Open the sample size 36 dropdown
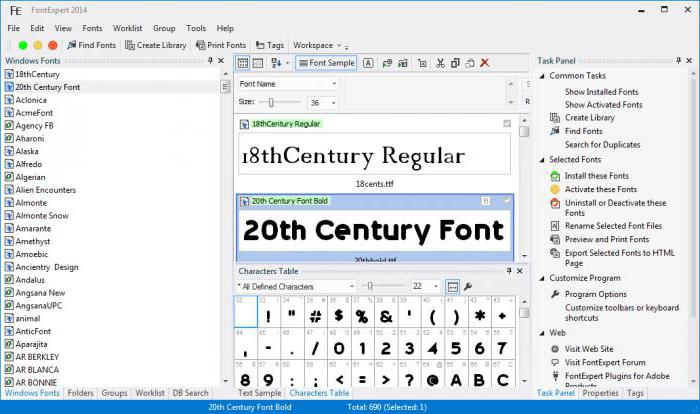Screen dimensions: 700x414 [333, 103]
